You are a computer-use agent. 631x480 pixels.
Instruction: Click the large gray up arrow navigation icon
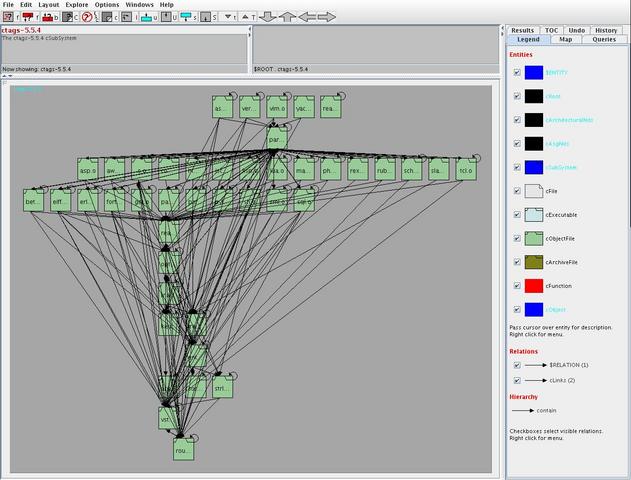pos(287,17)
